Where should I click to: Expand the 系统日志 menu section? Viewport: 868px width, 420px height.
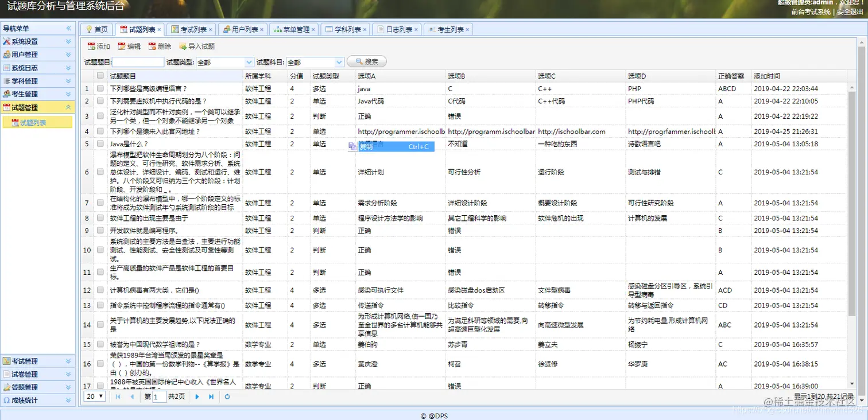pyautogui.click(x=68, y=68)
